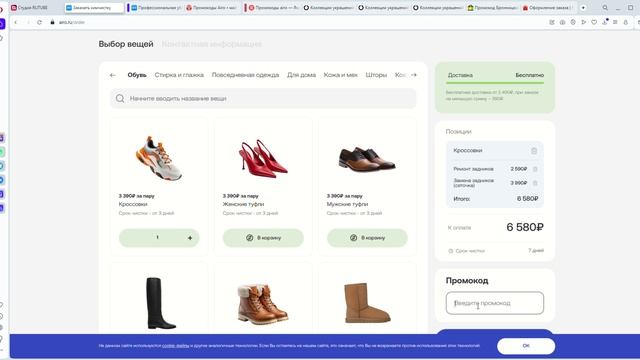
Task: Open the brown Мужские туфли product image
Action: pyautogui.click(x=367, y=159)
